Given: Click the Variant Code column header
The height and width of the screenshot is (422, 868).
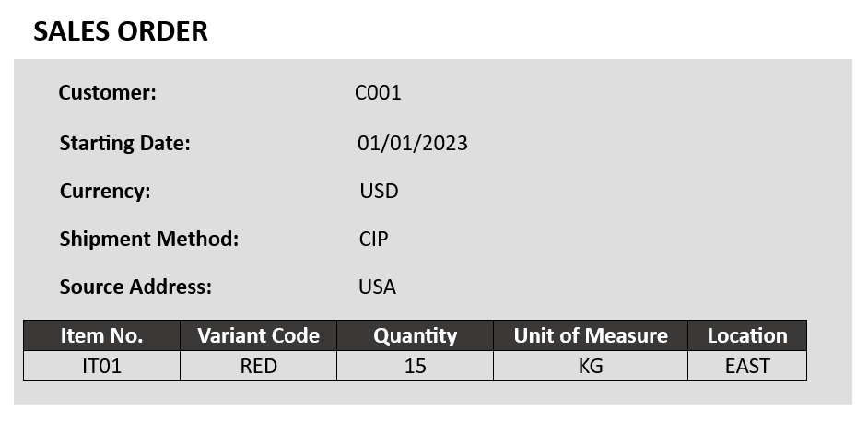Looking at the screenshot, I should tap(258, 335).
